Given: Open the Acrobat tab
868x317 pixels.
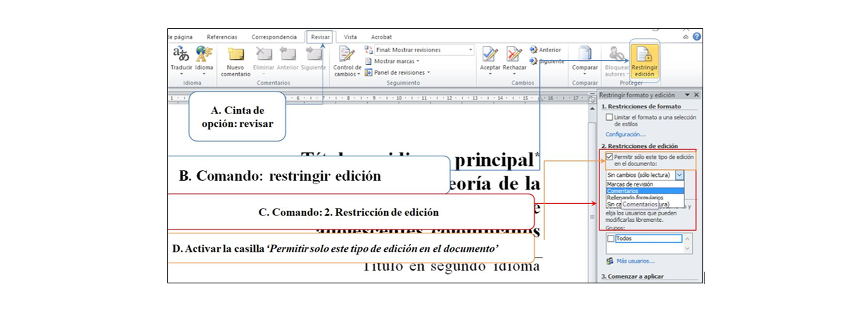Looking at the screenshot, I should (x=381, y=37).
